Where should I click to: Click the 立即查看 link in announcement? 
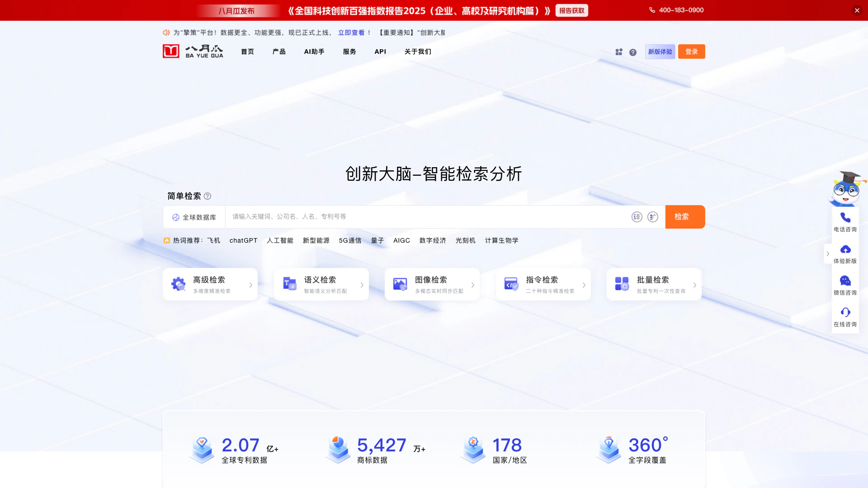tap(351, 33)
